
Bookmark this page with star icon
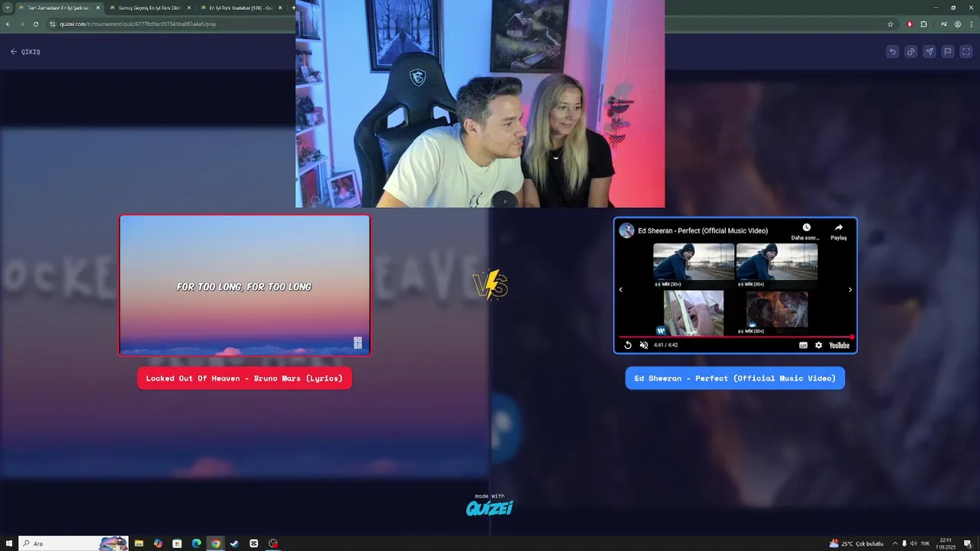890,24
